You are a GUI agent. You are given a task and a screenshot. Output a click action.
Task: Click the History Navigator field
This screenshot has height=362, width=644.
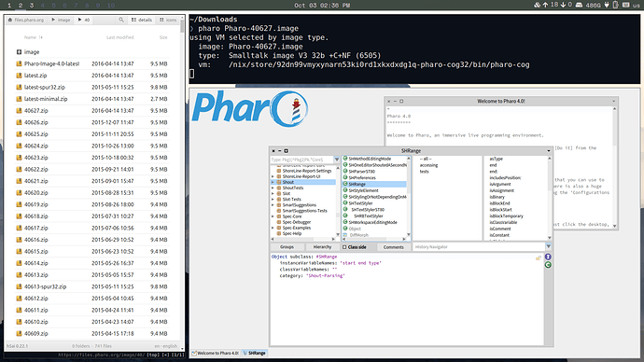[478, 246]
